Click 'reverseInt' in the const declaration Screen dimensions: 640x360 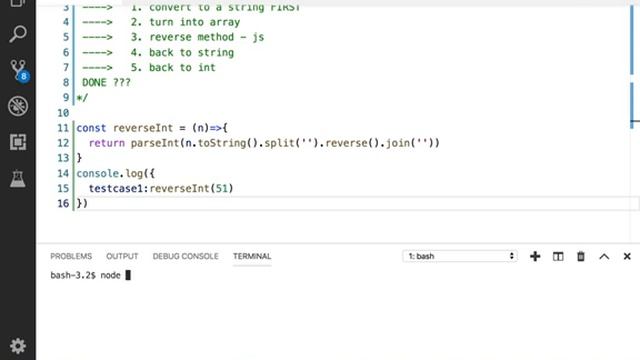click(x=143, y=128)
